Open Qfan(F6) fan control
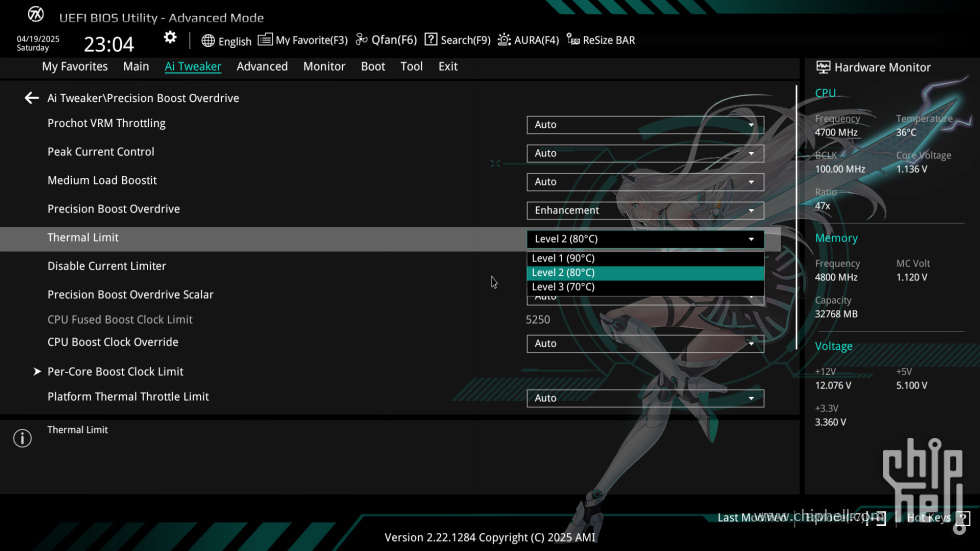The width and height of the screenshot is (980, 551). pyautogui.click(x=386, y=40)
